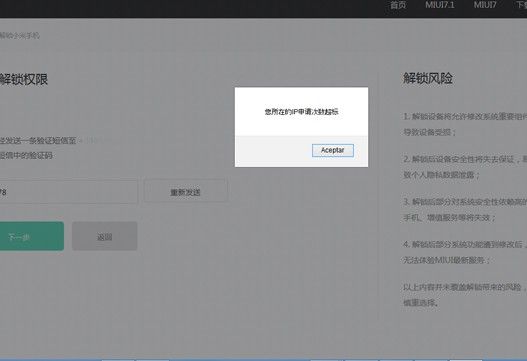Click the 重新发送 resend button

coord(186,192)
